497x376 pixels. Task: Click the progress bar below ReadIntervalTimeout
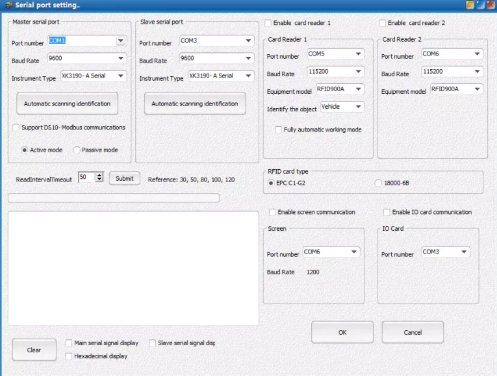(x=114, y=198)
